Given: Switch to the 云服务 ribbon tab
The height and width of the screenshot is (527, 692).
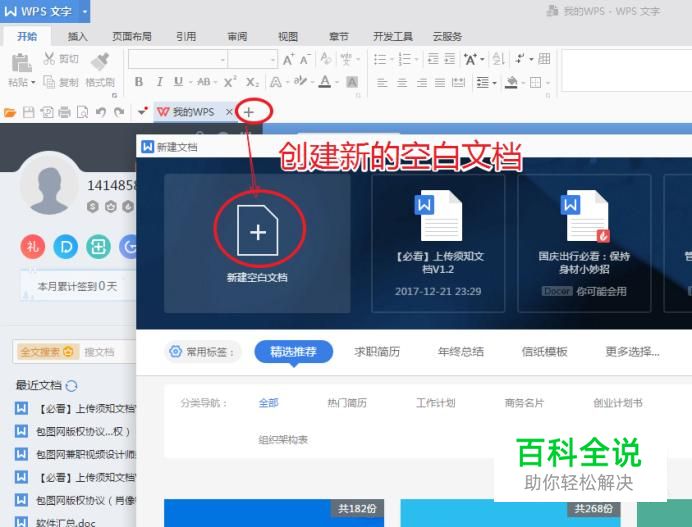Looking at the screenshot, I should (x=447, y=37).
